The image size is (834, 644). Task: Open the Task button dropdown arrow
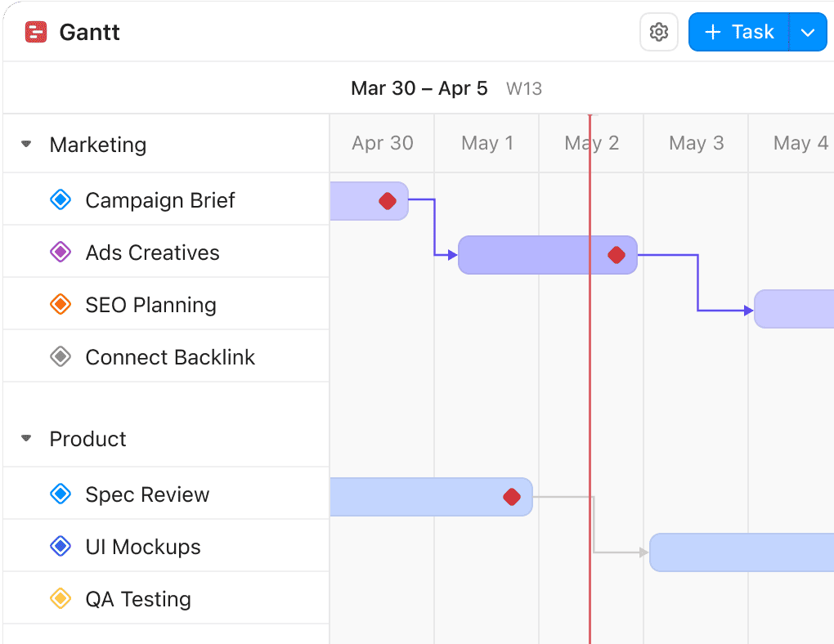coord(808,32)
